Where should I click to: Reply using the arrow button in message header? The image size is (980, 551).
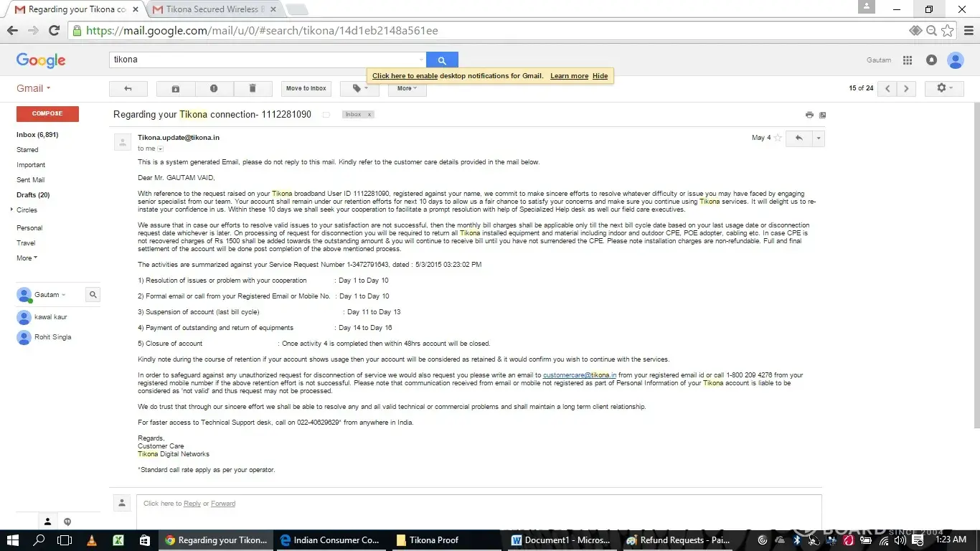pos(798,138)
